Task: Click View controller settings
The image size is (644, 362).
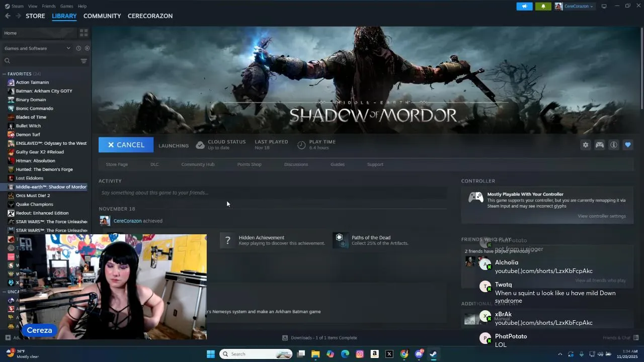Action: tap(602, 216)
